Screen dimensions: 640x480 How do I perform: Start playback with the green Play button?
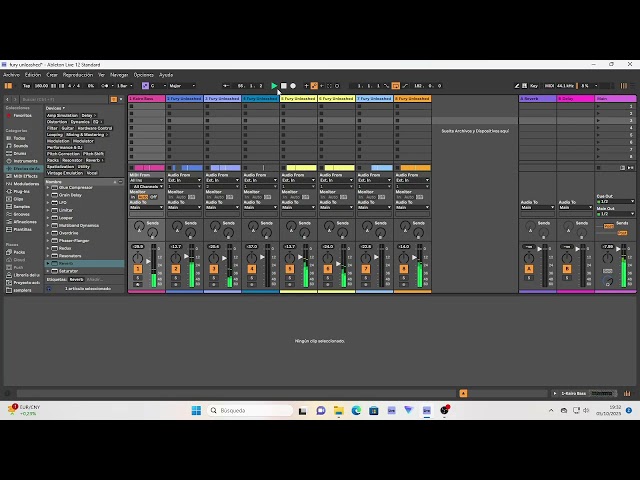274,86
